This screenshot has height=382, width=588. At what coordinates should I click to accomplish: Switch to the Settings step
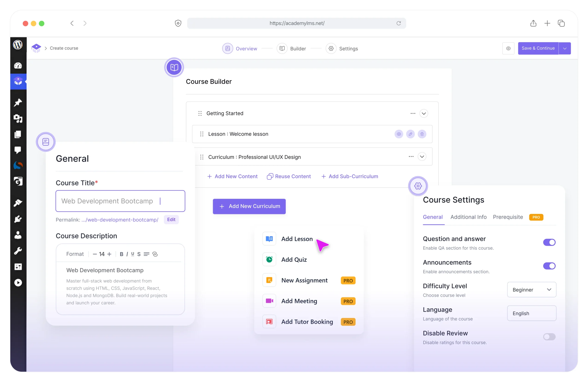(x=342, y=48)
